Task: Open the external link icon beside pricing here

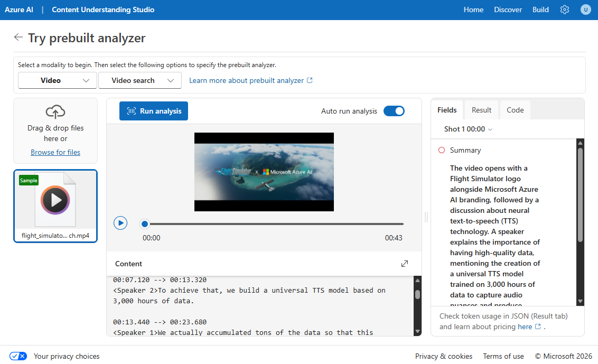Action: (538, 326)
